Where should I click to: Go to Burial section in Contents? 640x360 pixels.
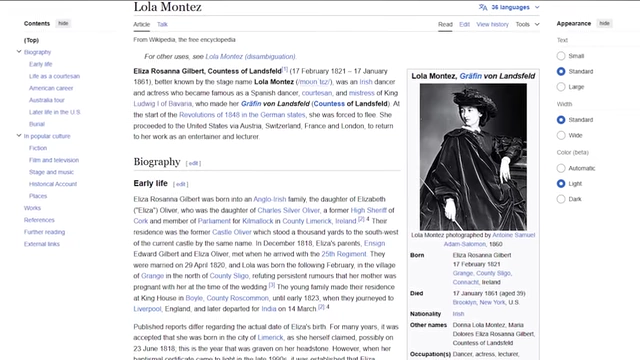point(37,124)
